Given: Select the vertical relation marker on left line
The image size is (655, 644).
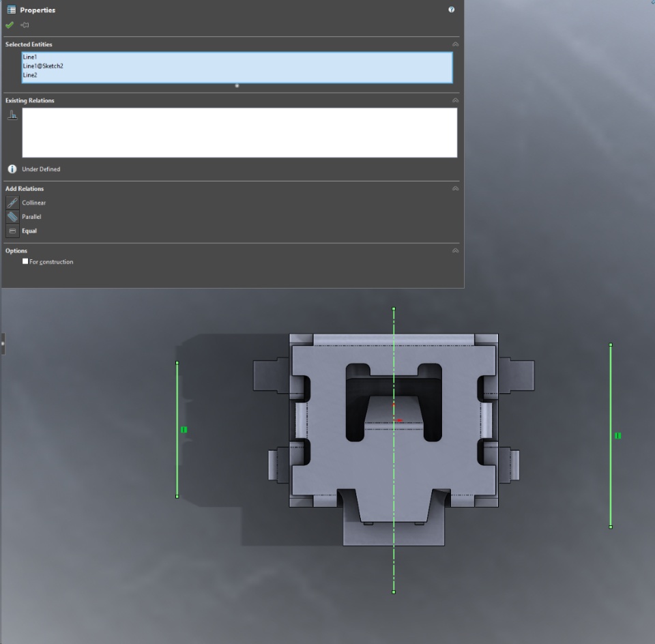Looking at the screenshot, I should tap(184, 429).
